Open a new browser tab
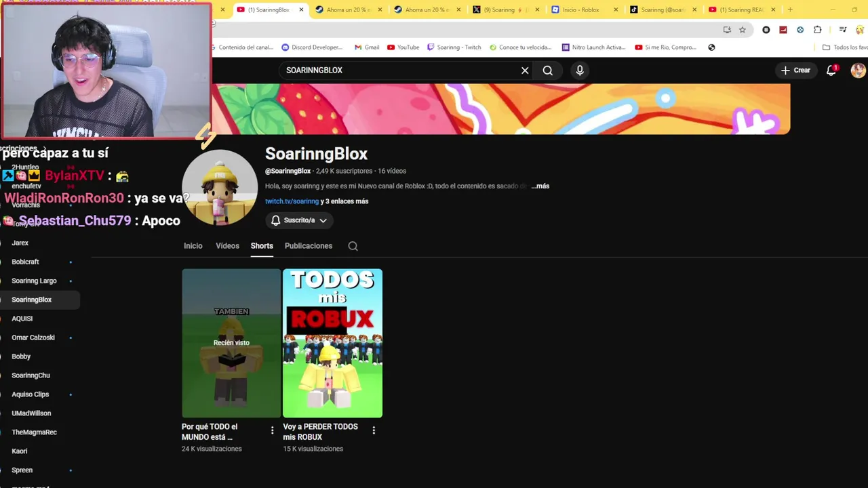868x488 pixels. click(790, 9)
